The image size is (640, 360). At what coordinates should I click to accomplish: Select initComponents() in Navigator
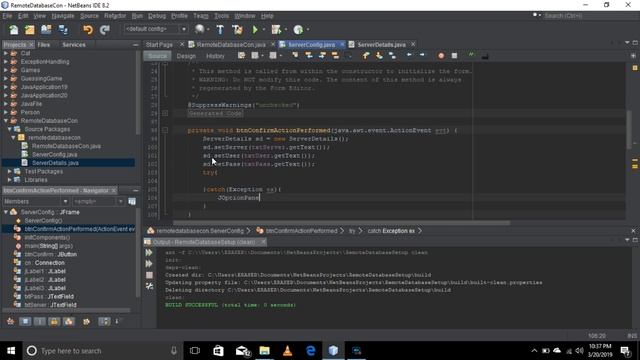47,237
